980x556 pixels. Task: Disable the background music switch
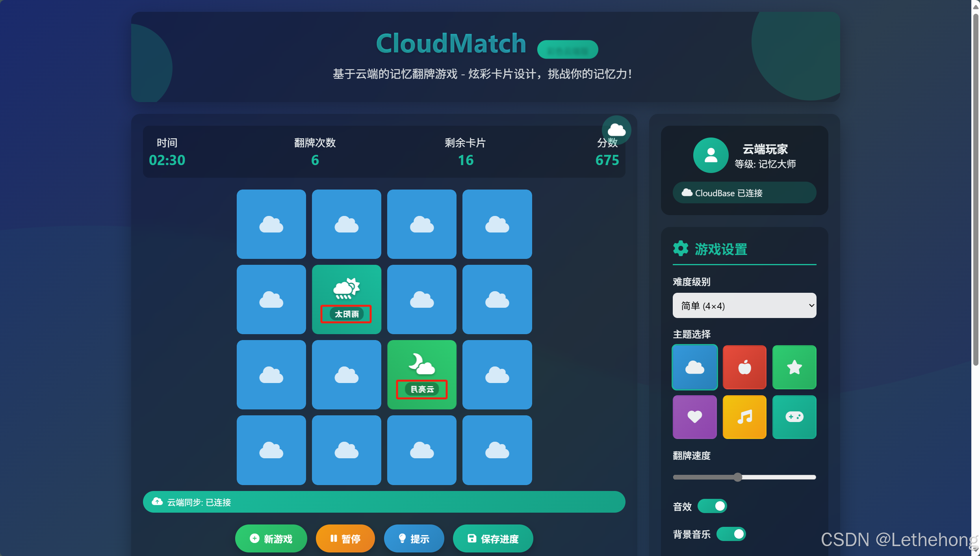(731, 534)
